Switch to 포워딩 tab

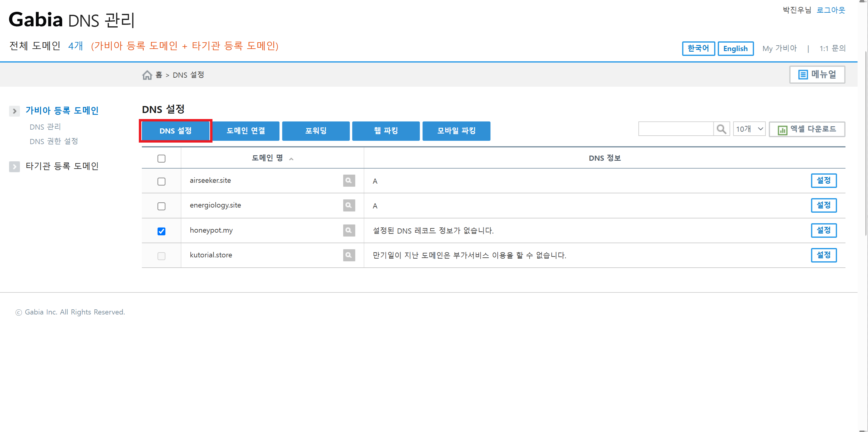316,131
